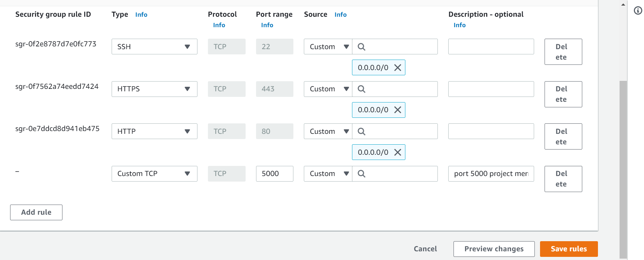Screen dimensions: 644x260
Task: Cancel editing the rules
Action: [425, 249]
